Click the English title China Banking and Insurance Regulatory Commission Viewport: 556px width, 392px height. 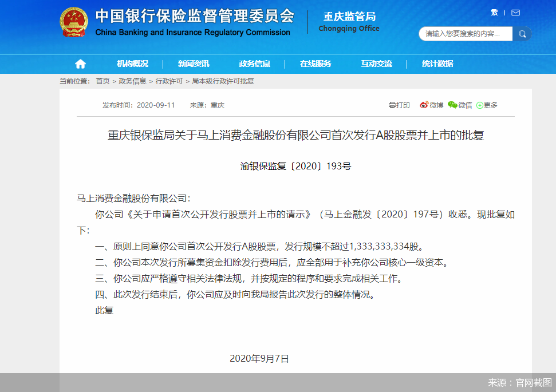(192, 32)
